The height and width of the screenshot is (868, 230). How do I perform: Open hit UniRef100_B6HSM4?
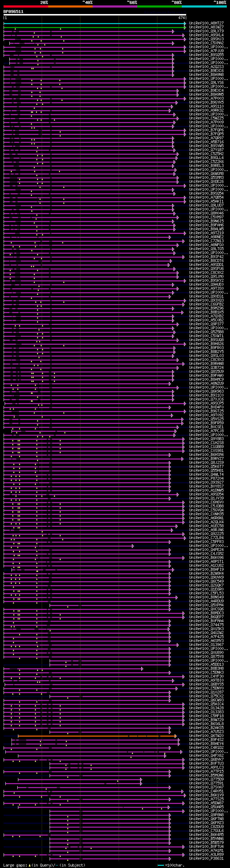206,455
